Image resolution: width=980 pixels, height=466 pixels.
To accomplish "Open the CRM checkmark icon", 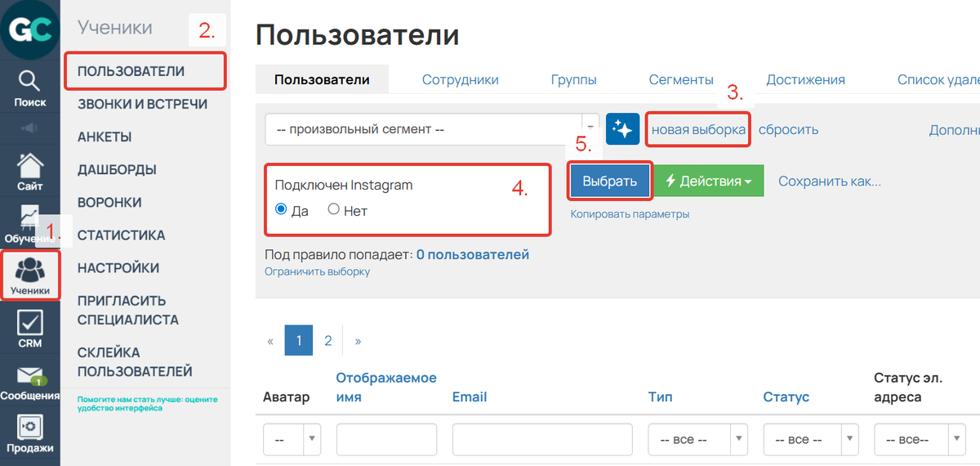I will 29,329.
